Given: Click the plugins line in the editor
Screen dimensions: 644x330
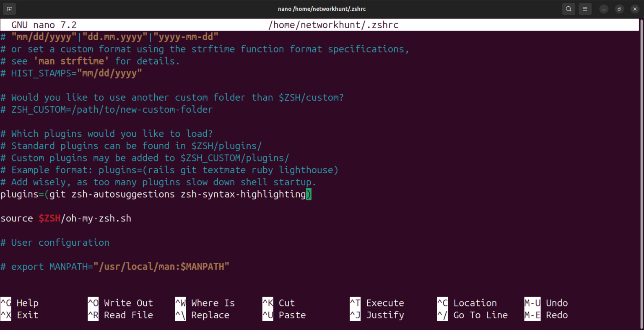Looking at the screenshot, I should click(155, 194).
